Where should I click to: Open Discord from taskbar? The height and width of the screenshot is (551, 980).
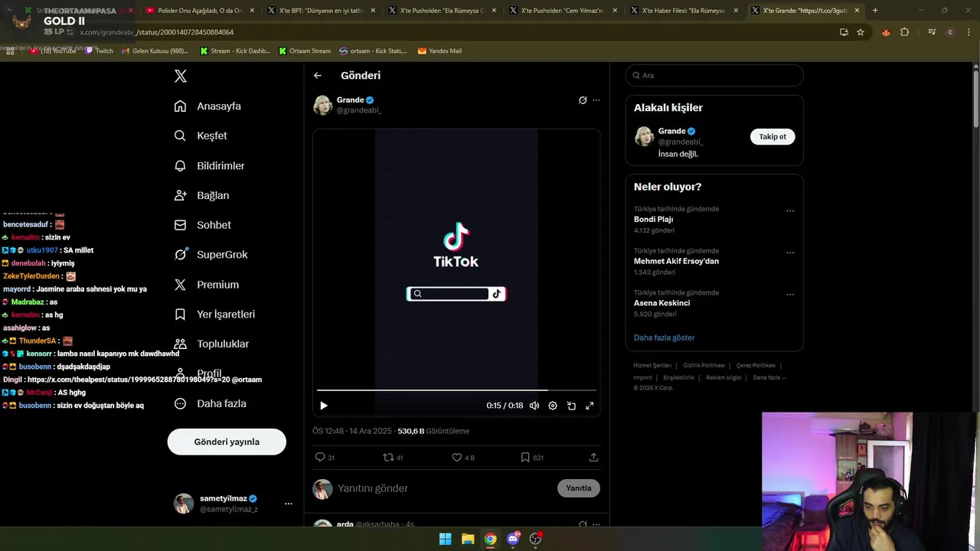(513, 539)
